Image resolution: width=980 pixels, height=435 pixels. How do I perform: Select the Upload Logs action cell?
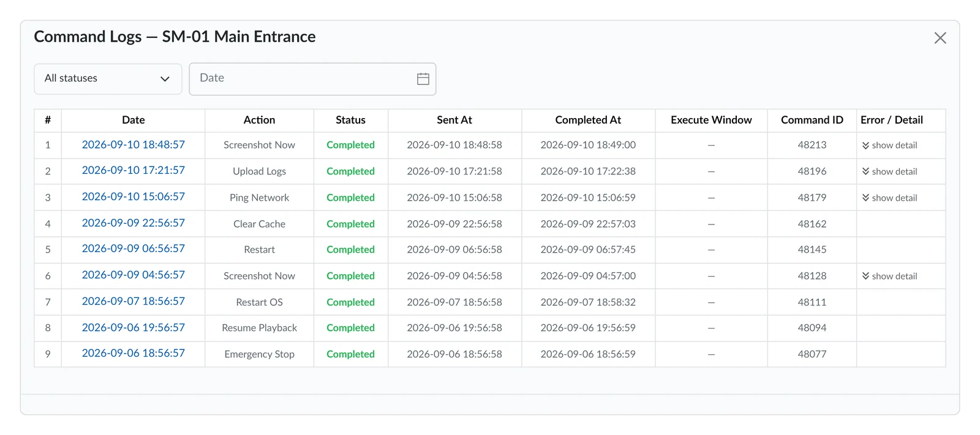(x=260, y=172)
